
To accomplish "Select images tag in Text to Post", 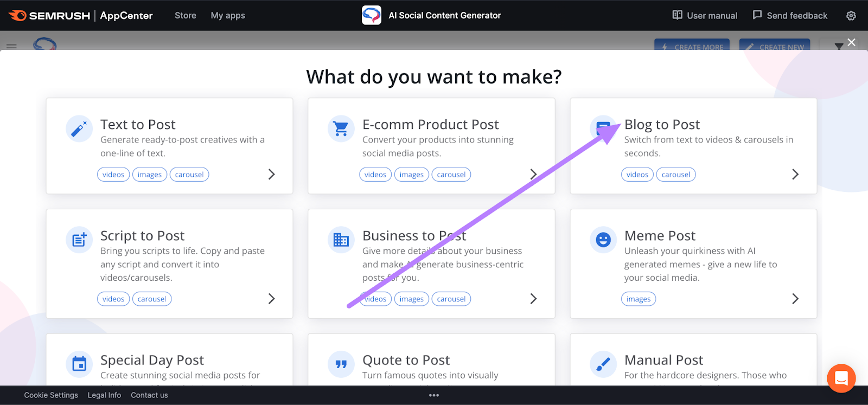I will pyautogui.click(x=150, y=175).
